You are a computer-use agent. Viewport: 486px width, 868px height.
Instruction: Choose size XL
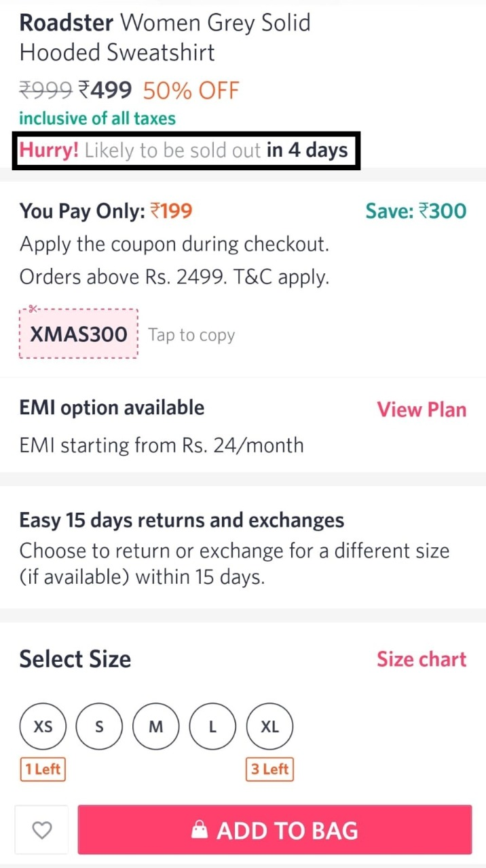click(269, 726)
